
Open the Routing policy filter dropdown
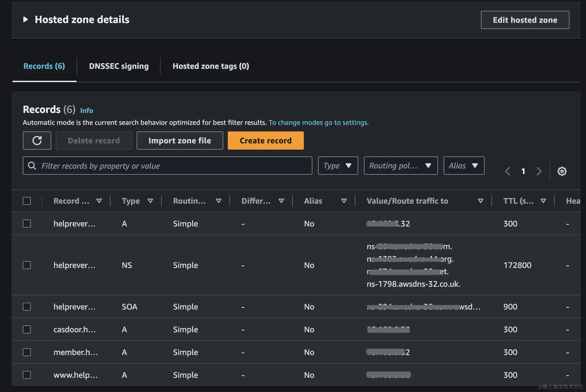pos(400,166)
